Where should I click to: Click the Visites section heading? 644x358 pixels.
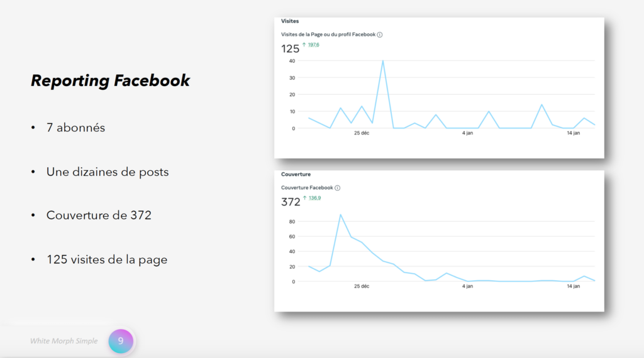(x=290, y=21)
